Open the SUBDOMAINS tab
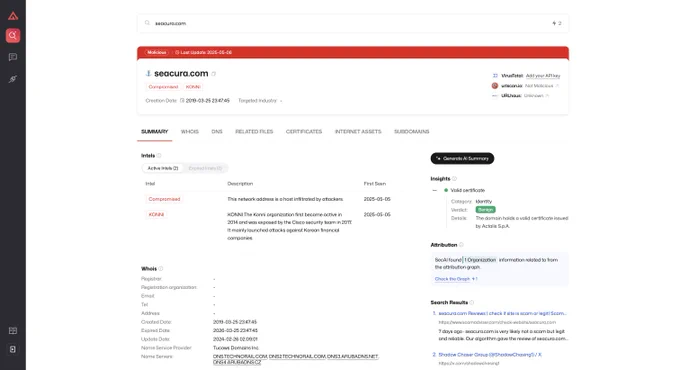Image resolution: width=680 pixels, height=370 pixels. coord(412,131)
